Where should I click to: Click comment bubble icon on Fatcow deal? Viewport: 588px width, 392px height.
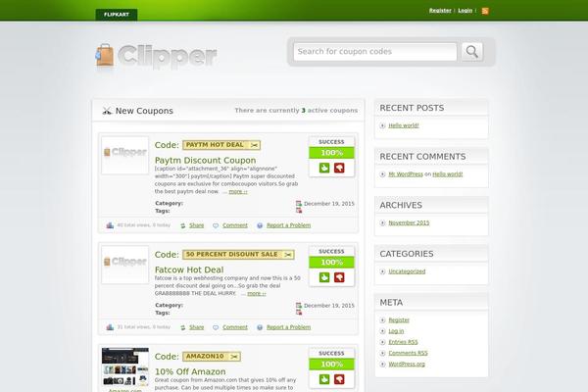click(x=216, y=328)
